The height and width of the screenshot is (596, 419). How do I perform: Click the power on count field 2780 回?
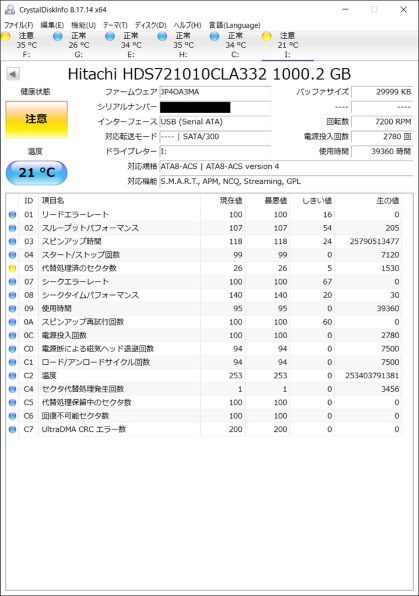click(382, 137)
